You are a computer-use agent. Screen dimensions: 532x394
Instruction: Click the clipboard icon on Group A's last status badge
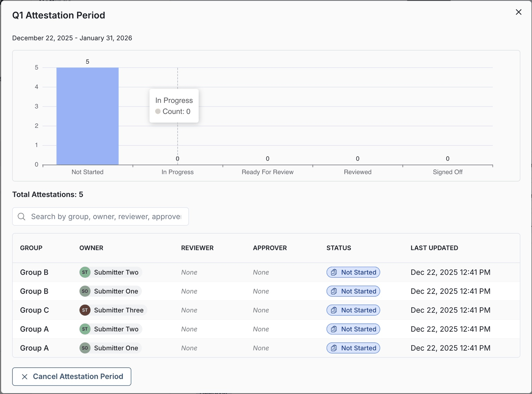coord(334,348)
